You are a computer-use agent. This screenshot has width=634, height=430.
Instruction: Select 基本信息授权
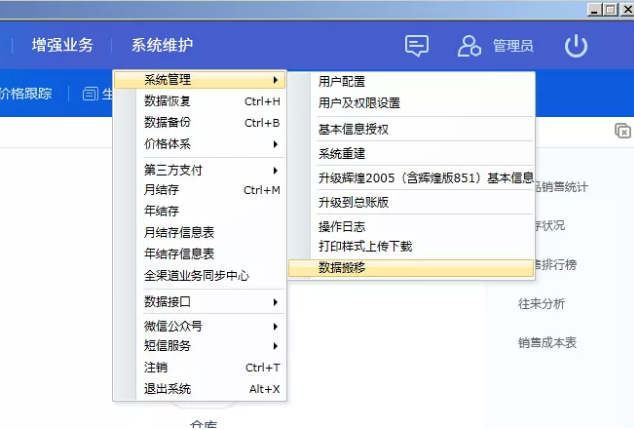(x=412, y=129)
